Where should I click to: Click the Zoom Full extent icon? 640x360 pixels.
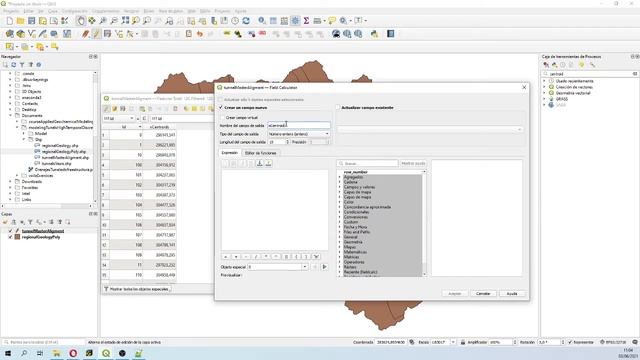click(x=125, y=21)
